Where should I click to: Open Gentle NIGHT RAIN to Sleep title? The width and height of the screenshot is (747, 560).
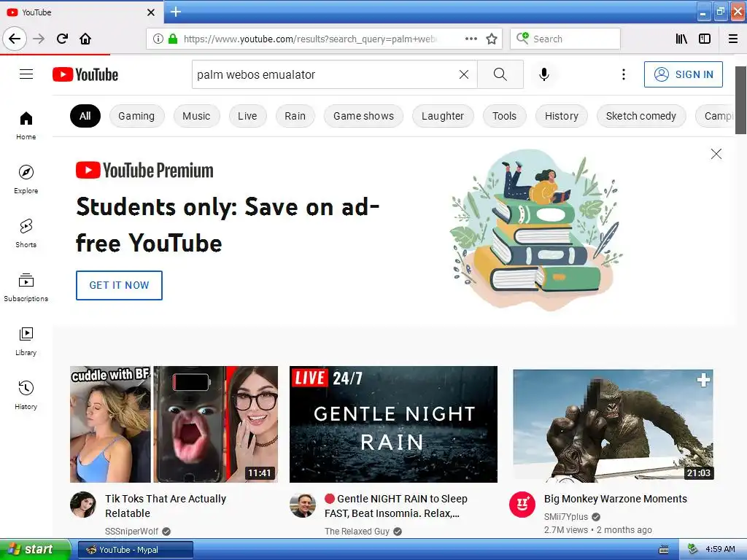pyautogui.click(x=396, y=506)
